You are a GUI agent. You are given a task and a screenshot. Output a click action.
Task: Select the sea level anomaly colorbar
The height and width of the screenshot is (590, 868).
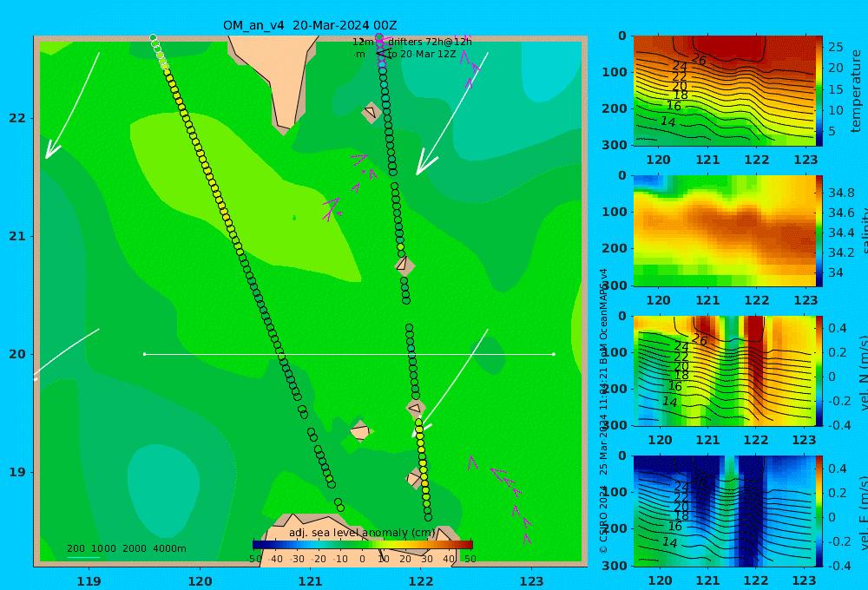tap(363, 545)
